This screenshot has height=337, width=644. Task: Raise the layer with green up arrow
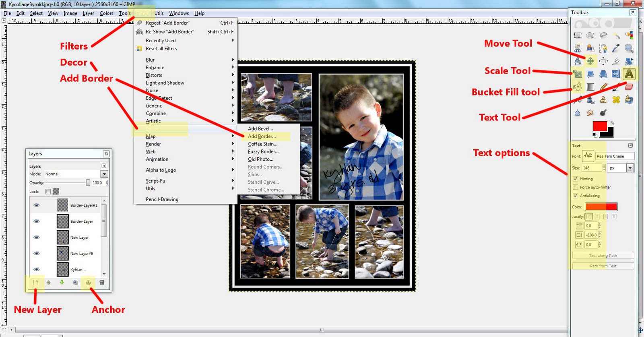pyautogui.click(x=49, y=283)
